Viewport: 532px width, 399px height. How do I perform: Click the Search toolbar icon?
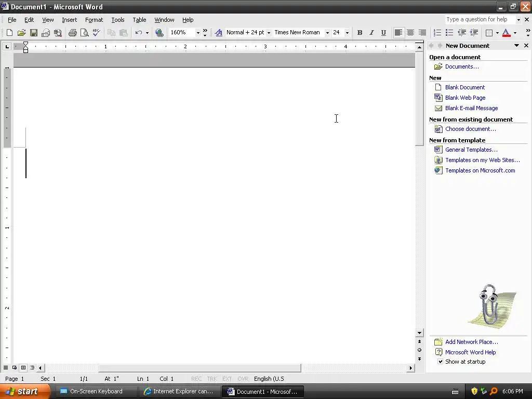tap(58, 33)
